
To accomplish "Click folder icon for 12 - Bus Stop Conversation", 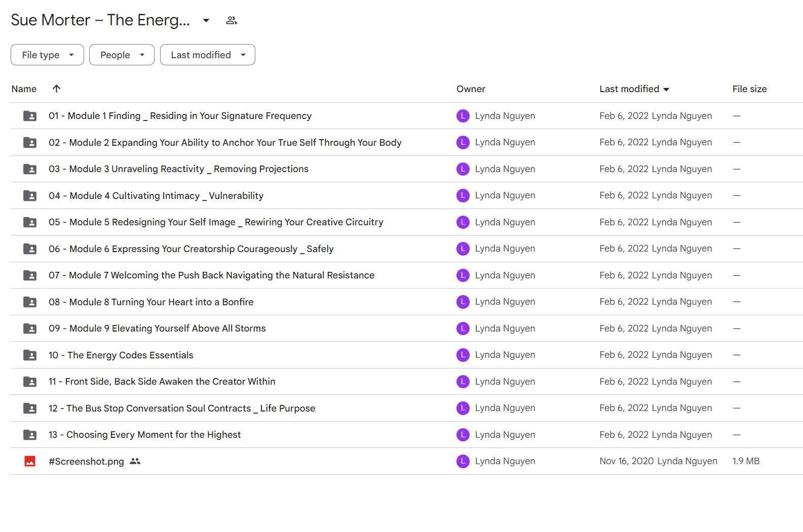I will coord(30,408).
